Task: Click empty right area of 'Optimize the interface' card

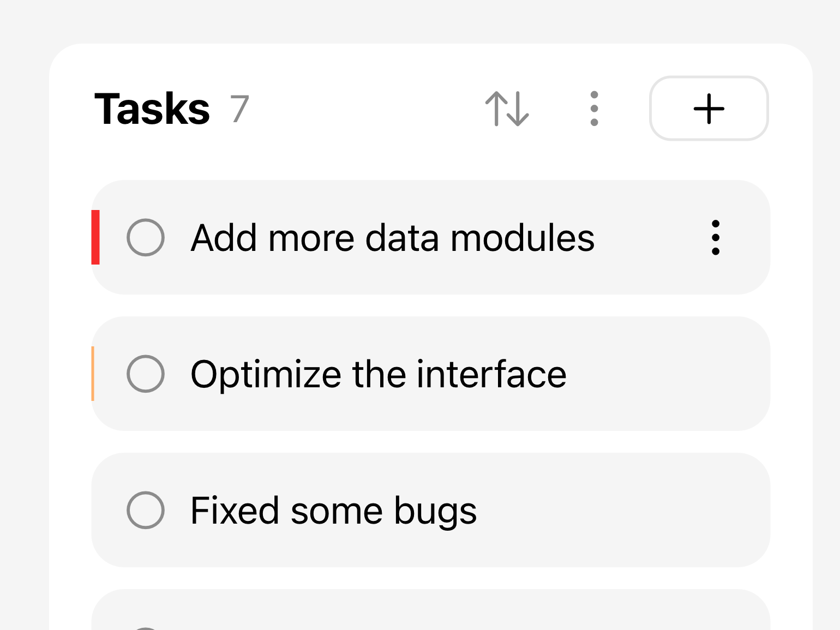Action: [671, 374]
